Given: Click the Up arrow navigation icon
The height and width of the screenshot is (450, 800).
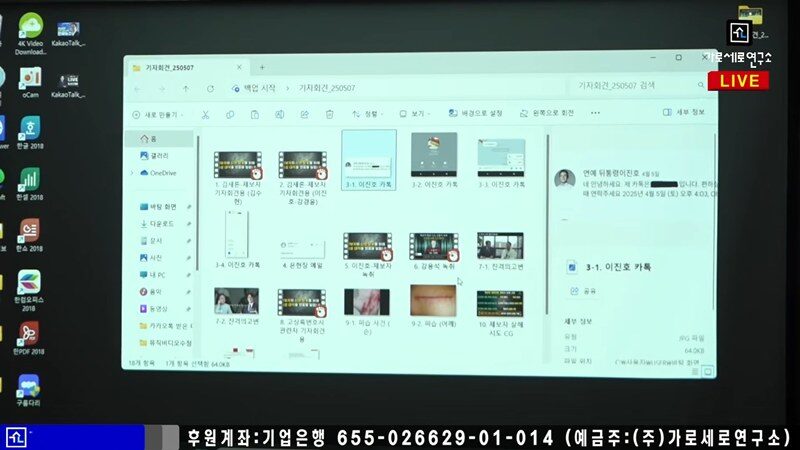Looking at the screenshot, I should tap(186, 89).
